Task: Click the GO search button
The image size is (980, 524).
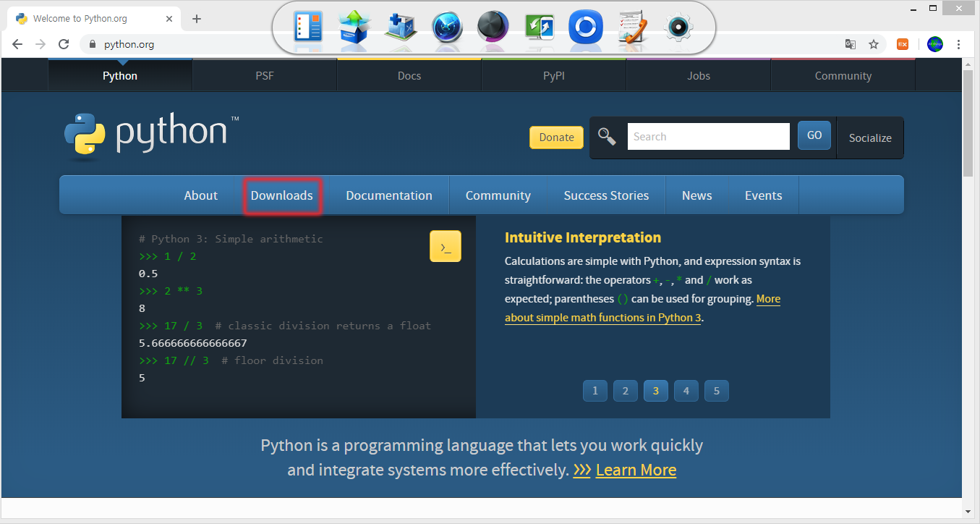Action: (814, 135)
